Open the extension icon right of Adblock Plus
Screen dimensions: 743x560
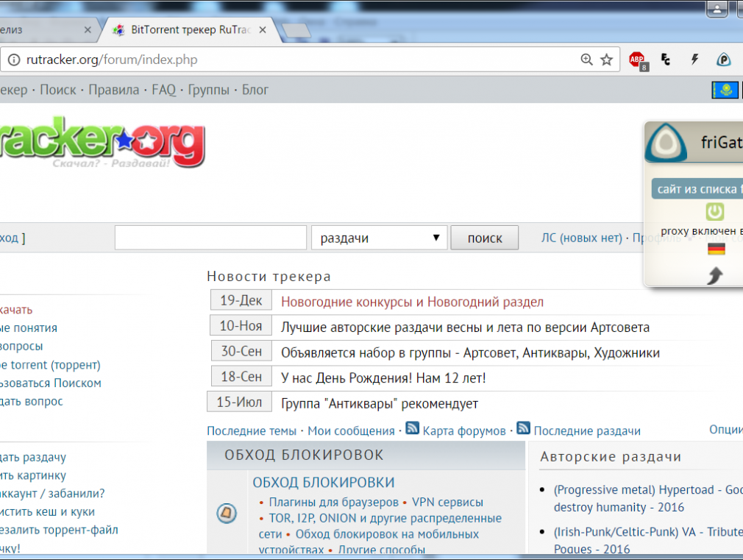[x=666, y=60]
